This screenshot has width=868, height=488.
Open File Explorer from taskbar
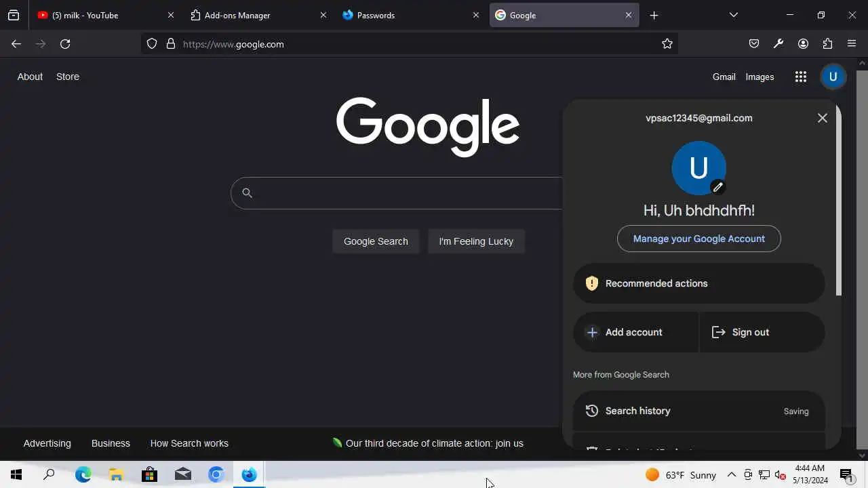coord(116,475)
